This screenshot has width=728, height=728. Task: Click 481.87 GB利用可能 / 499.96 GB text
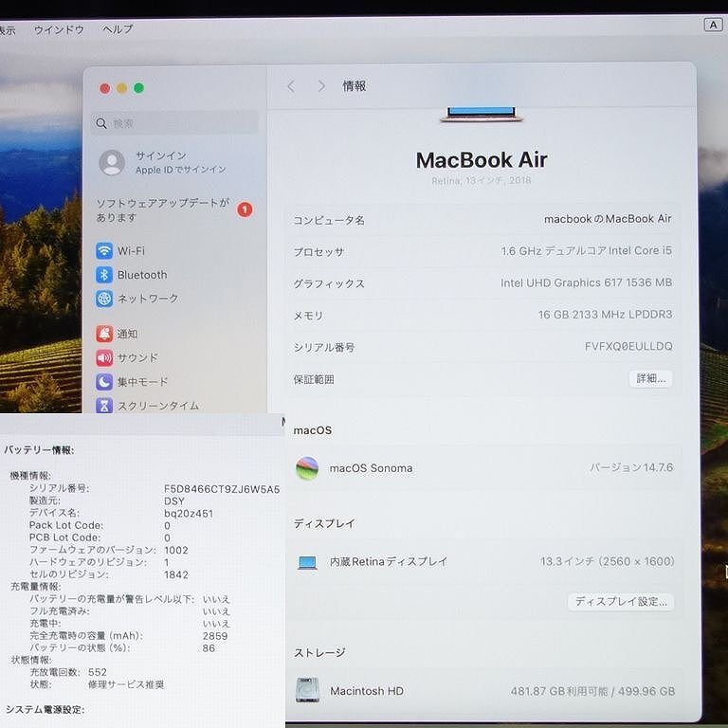pyautogui.click(x=592, y=692)
